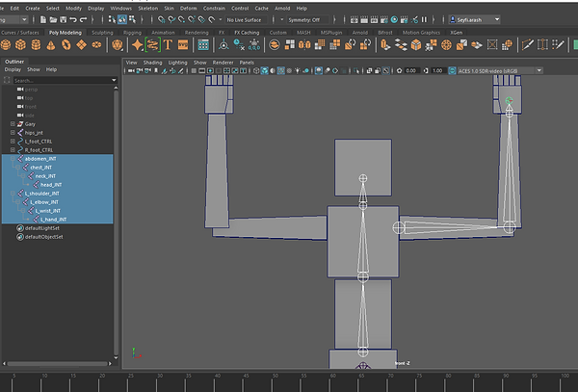Expand the hips_jnt node in Outliner
This screenshot has width=578, height=392.
[13, 132]
